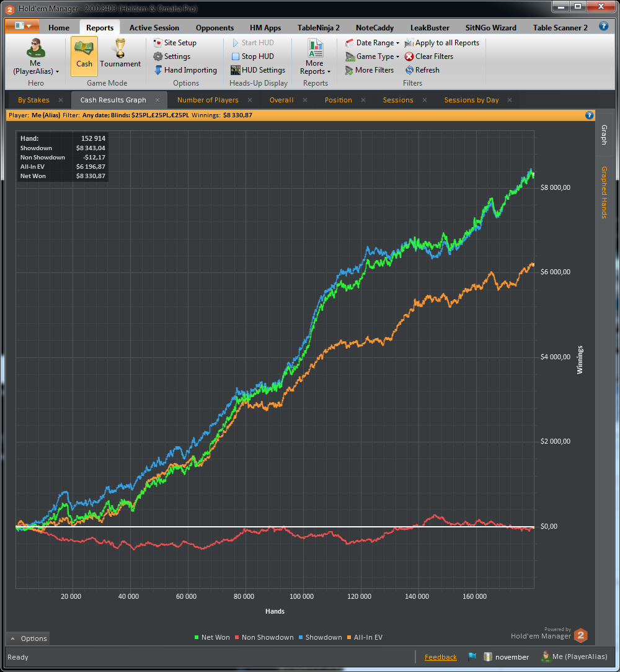620x672 pixels.
Task: Select the Reports ribbon tab
Action: point(100,28)
